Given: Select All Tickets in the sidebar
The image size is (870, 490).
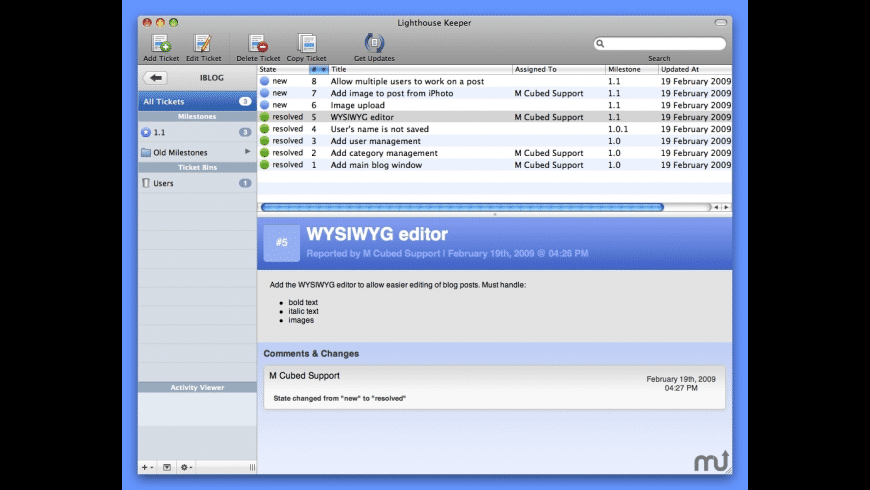Looking at the screenshot, I should click(x=197, y=102).
